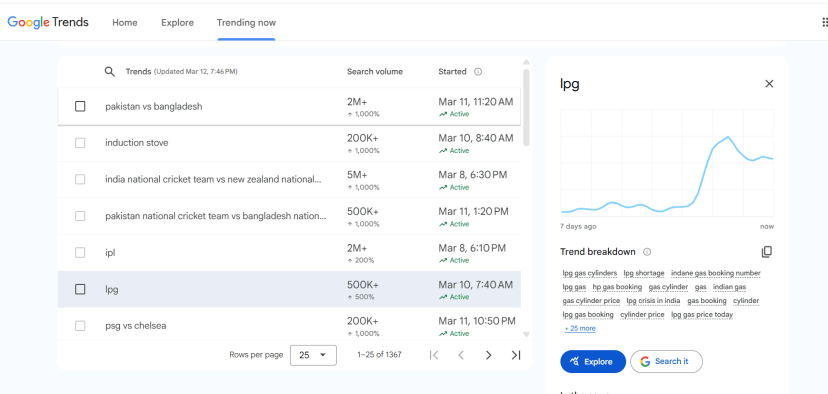This screenshot has height=394, width=828.
Task: Check the pakistan national cricket team row
Action: 80,216
